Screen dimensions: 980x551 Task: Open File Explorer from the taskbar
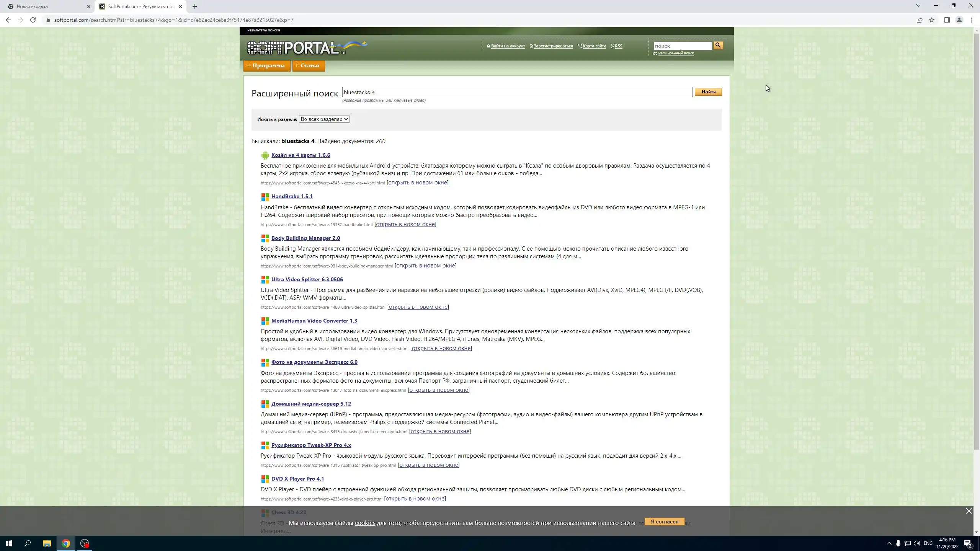click(47, 543)
